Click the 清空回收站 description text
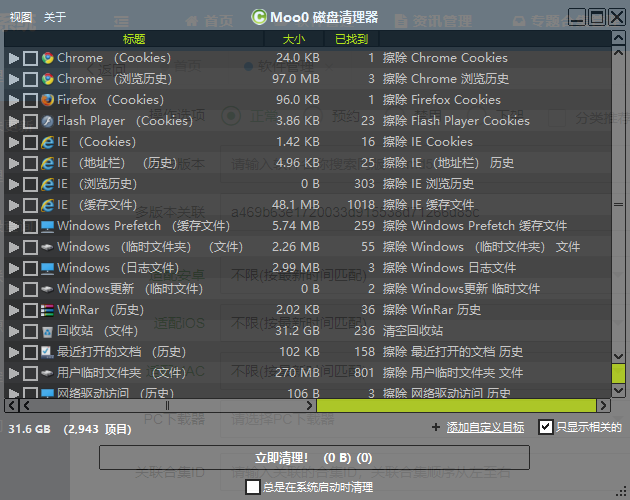This screenshot has width=630, height=500. pyautogui.click(x=413, y=331)
